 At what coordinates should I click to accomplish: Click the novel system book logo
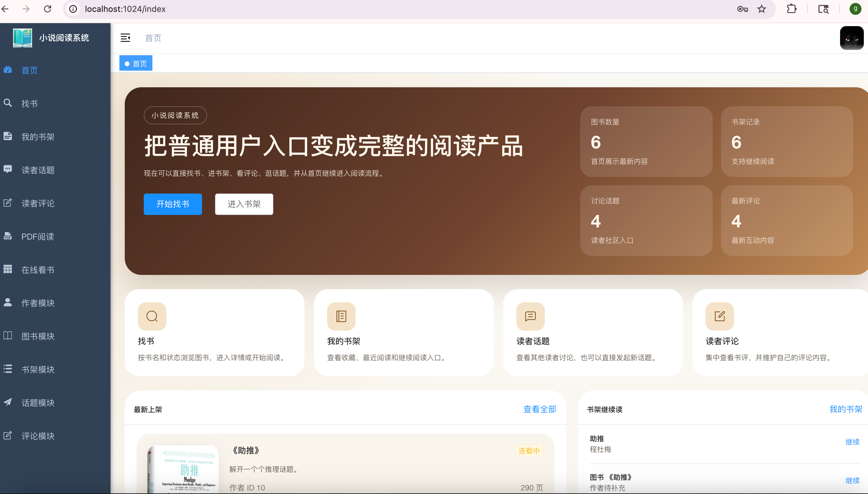pos(22,38)
